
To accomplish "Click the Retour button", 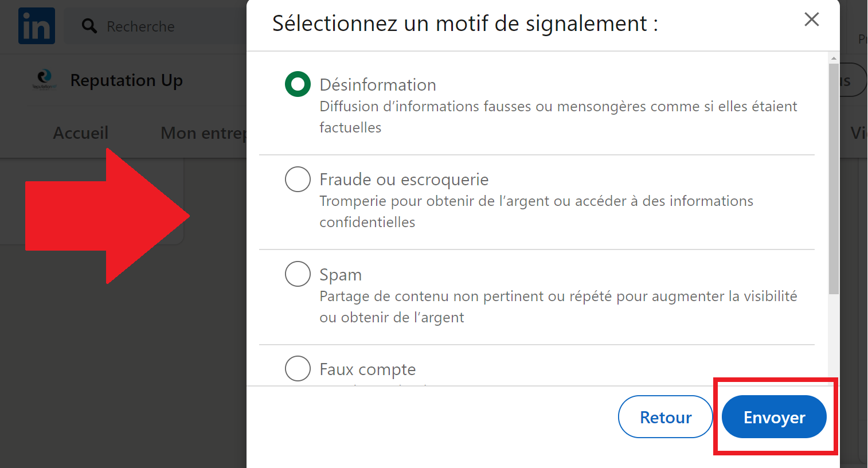I will [666, 417].
